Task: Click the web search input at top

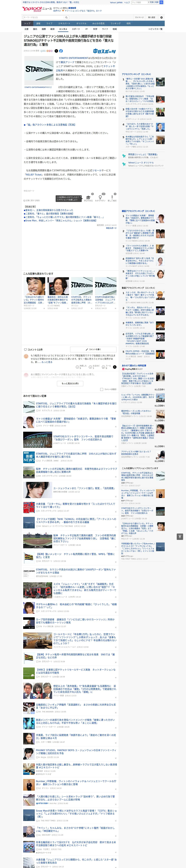Action: click(x=139, y=2)
